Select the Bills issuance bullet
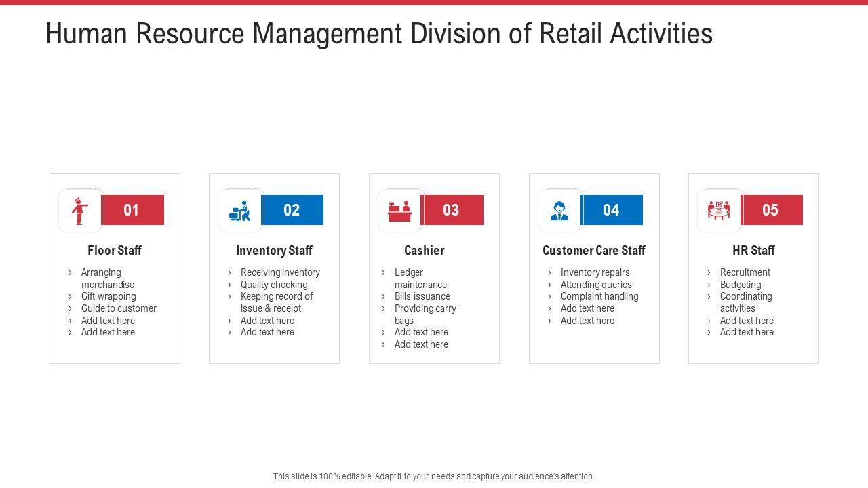This screenshot has height=488, width=868. click(422, 296)
